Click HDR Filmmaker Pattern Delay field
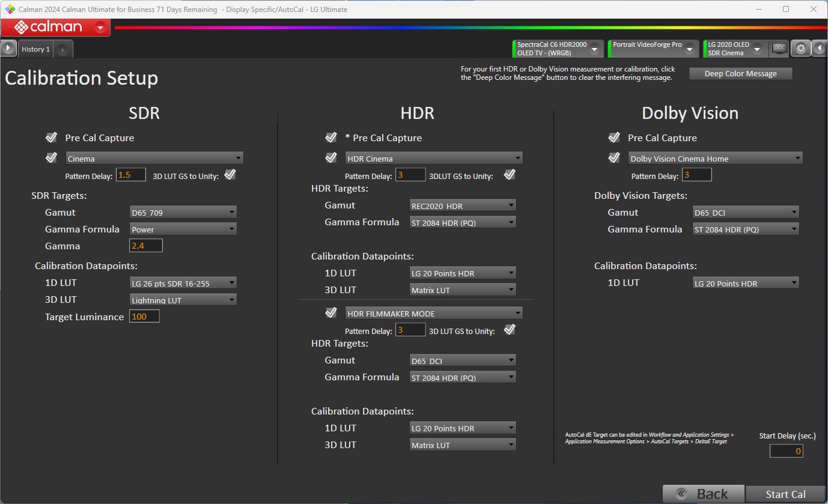This screenshot has width=828, height=504. (410, 330)
